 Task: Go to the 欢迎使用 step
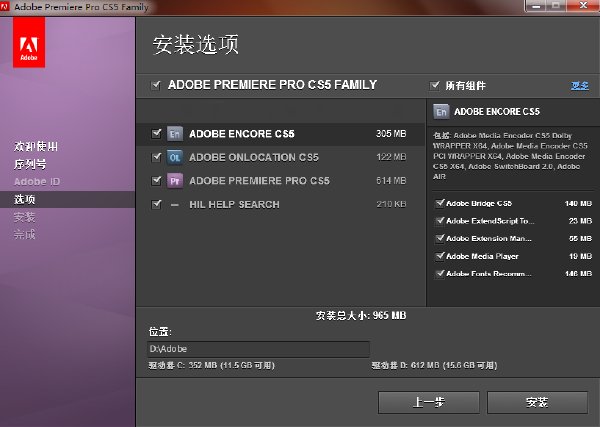(36, 146)
